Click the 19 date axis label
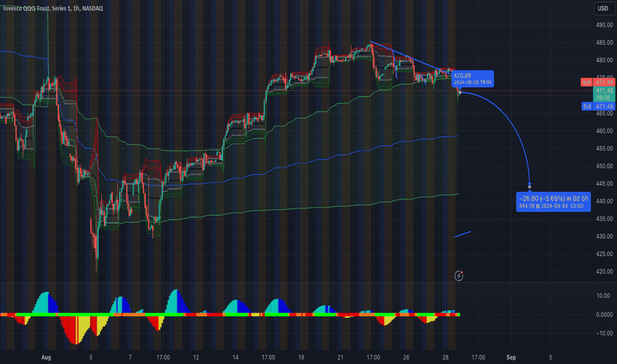 (301, 357)
